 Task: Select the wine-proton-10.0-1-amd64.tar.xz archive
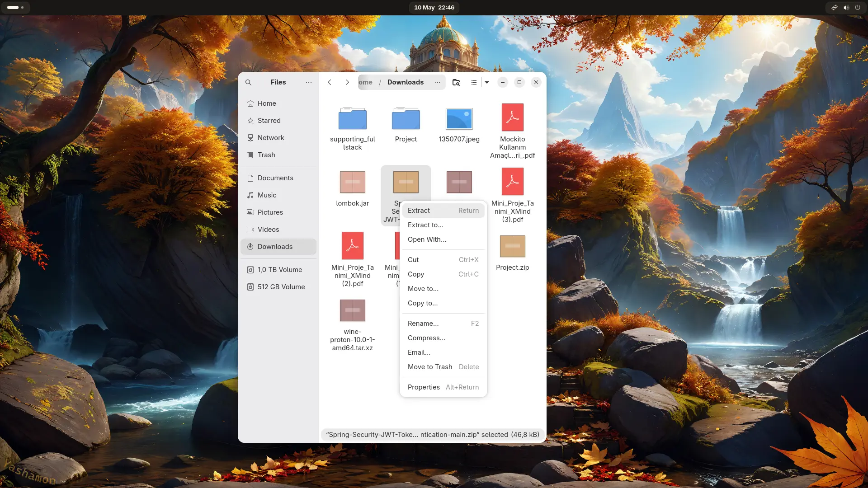coord(353,310)
